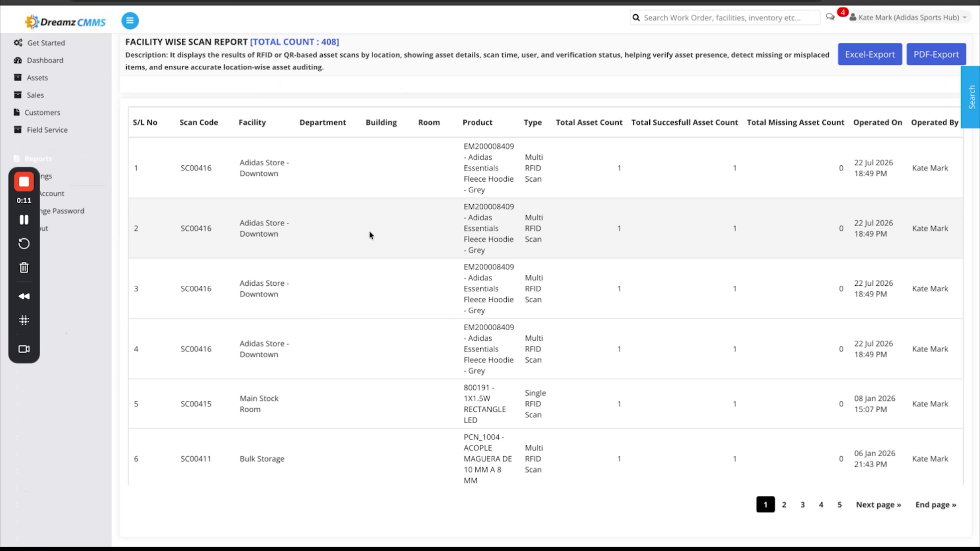Open the Get Started menu item
Image resolution: width=980 pixels, height=551 pixels.
[x=46, y=42]
